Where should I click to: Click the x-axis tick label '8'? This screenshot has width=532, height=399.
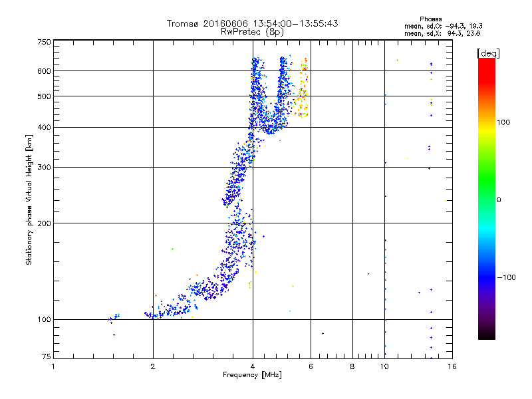(352, 366)
